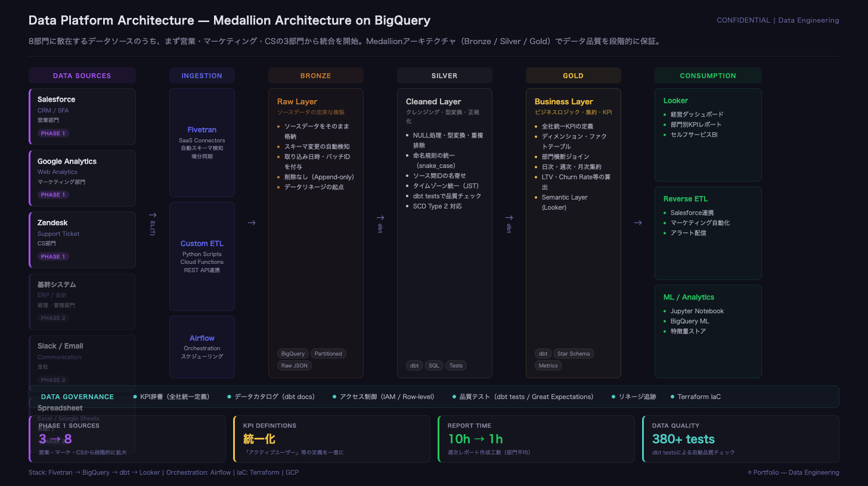Click the arrow pointing to the Consumption column
868x486 pixels.
[x=638, y=223]
